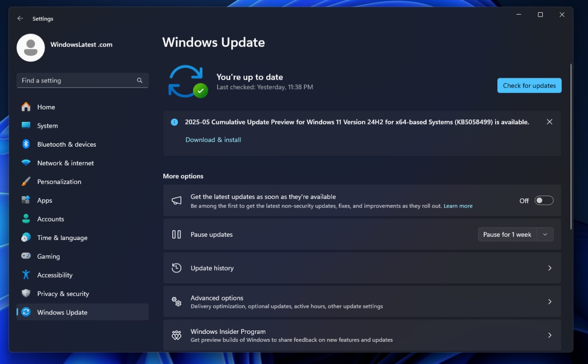Expand Windows Insider Program with its chevron
This screenshot has height=364, width=588.
point(550,335)
